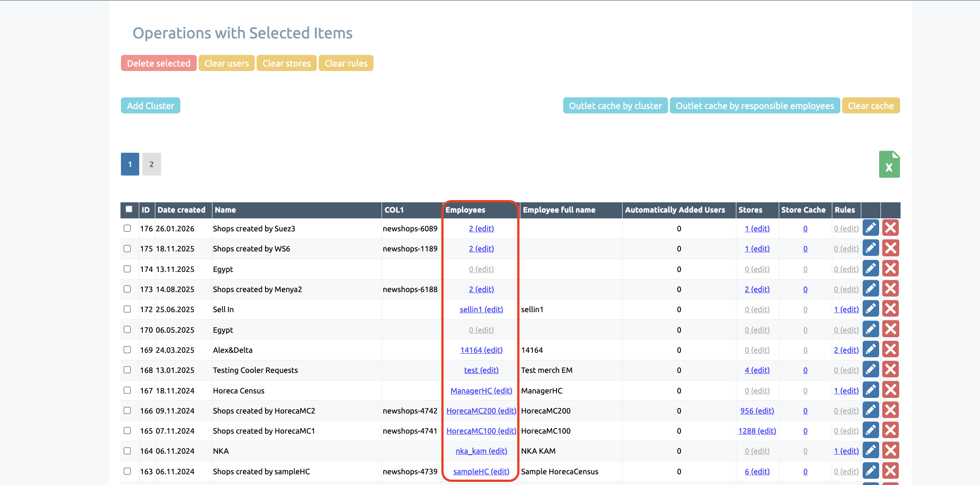Edit the Sell In cluster with pencil icon

[871, 309]
